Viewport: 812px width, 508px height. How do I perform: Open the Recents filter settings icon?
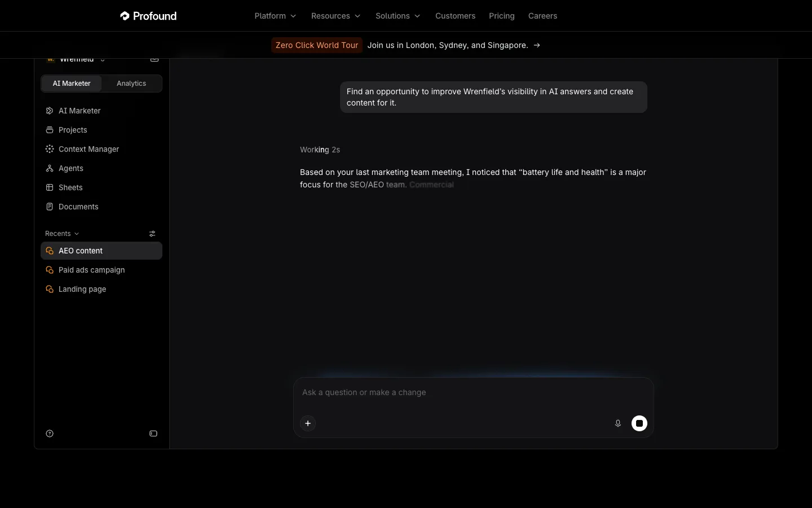tap(152, 234)
